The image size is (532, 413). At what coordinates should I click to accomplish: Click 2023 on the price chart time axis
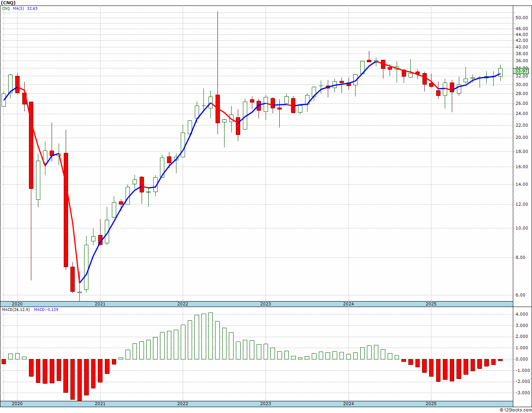(x=266, y=304)
